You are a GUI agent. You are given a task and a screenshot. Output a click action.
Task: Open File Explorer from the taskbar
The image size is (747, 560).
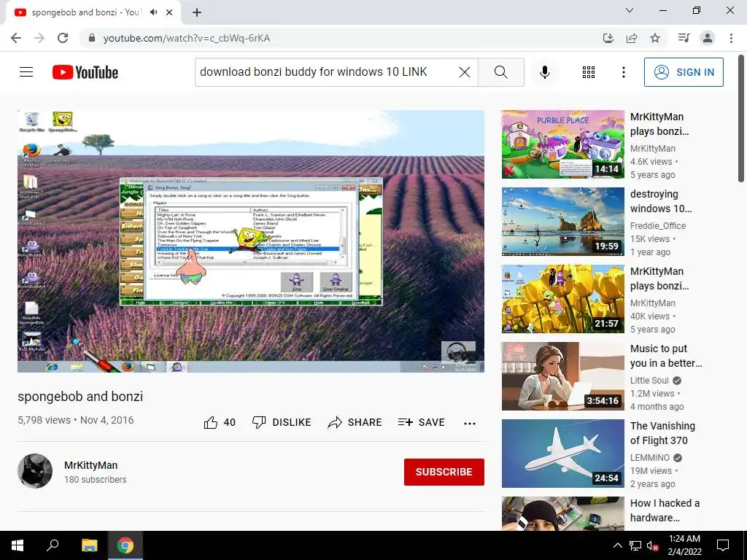89,545
